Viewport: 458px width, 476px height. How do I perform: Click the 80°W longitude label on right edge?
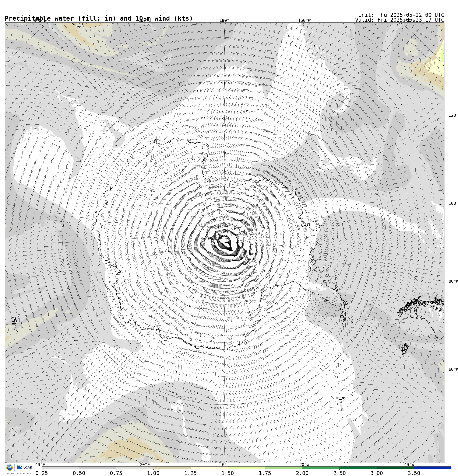click(453, 281)
